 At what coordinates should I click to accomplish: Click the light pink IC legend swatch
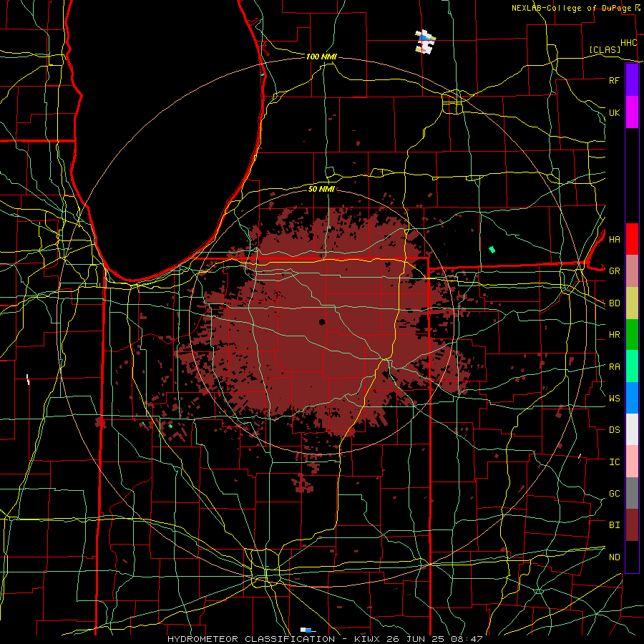(632, 462)
